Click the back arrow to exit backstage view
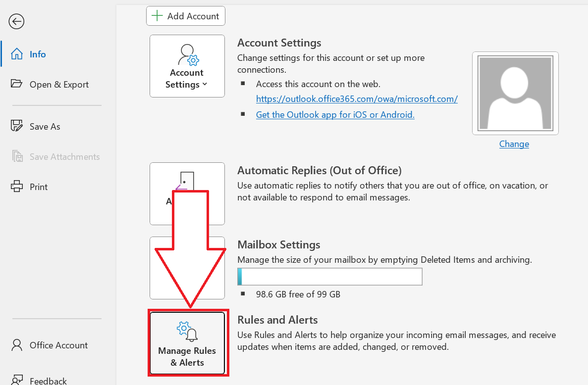Image resolution: width=588 pixels, height=385 pixels. coord(16,21)
